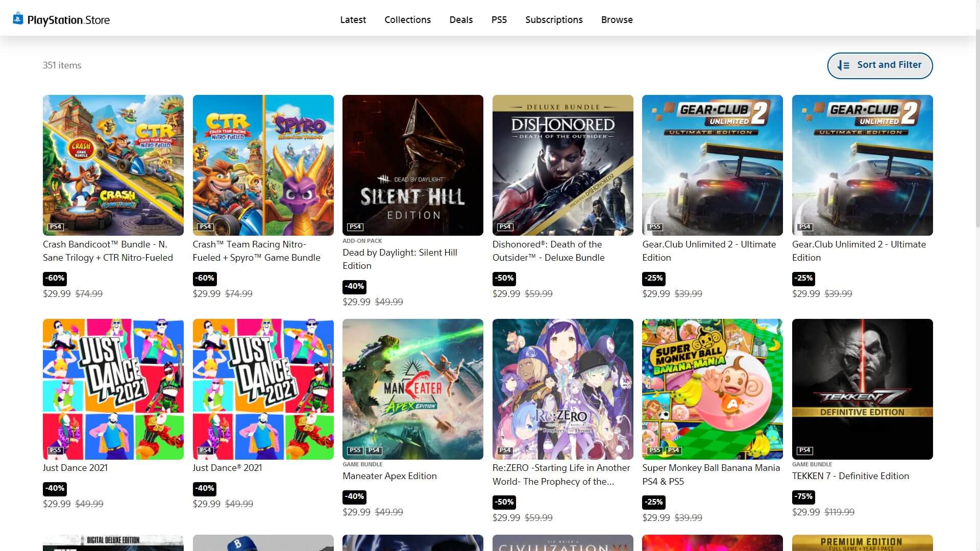This screenshot has height=551, width=980.
Task: Click the -60% badge under Crash Bandicoot Bundle
Action: point(55,278)
